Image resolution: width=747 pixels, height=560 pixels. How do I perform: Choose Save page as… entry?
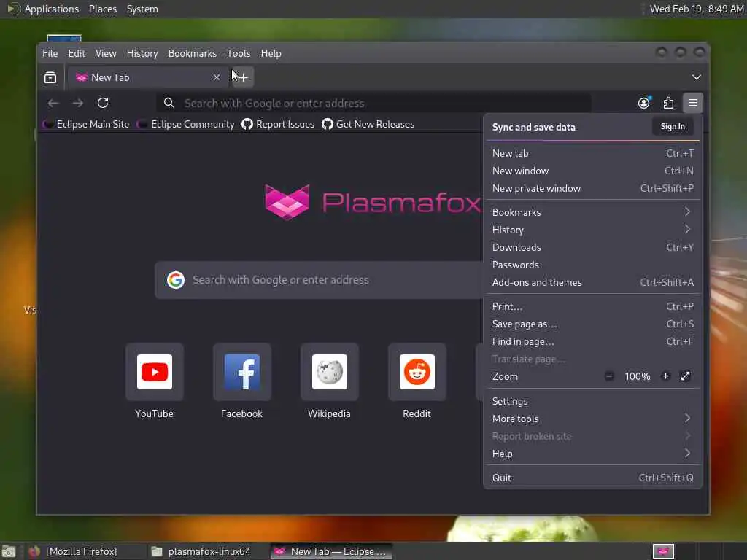(x=592, y=324)
